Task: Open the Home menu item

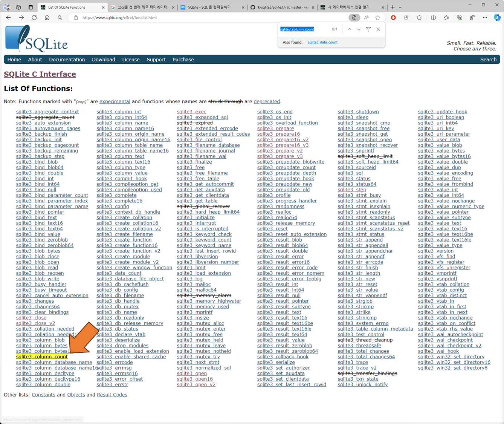Action: click(14, 60)
